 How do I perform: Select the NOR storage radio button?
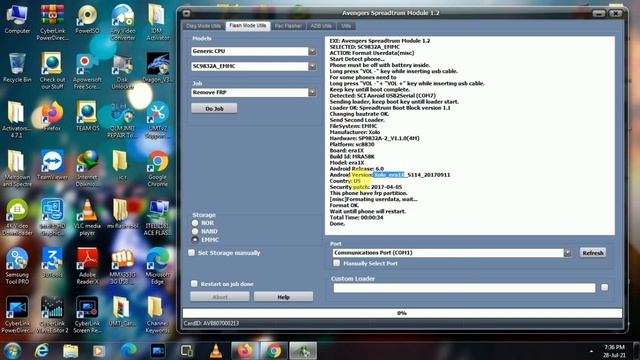point(195,223)
